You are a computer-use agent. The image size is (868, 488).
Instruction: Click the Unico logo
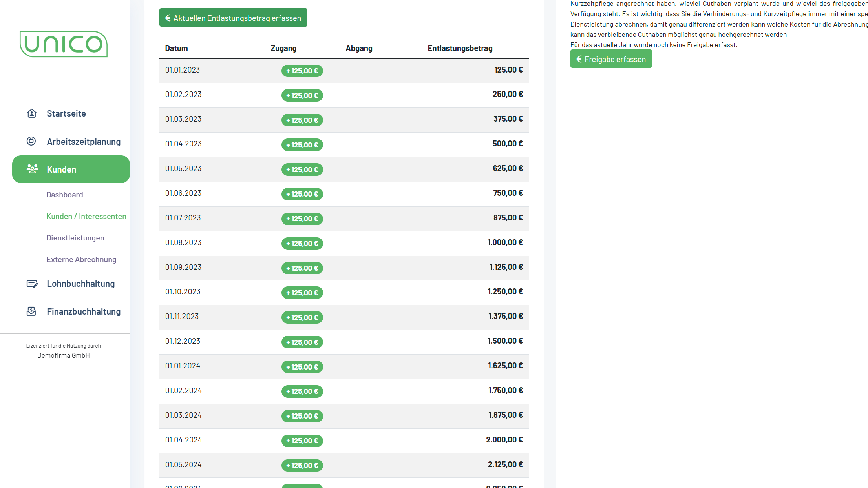(x=64, y=44)
